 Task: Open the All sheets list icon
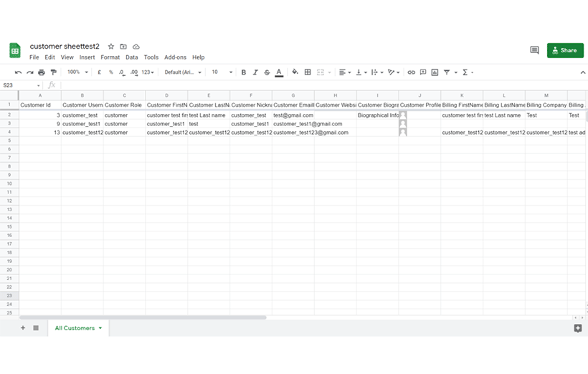[36, 328]
